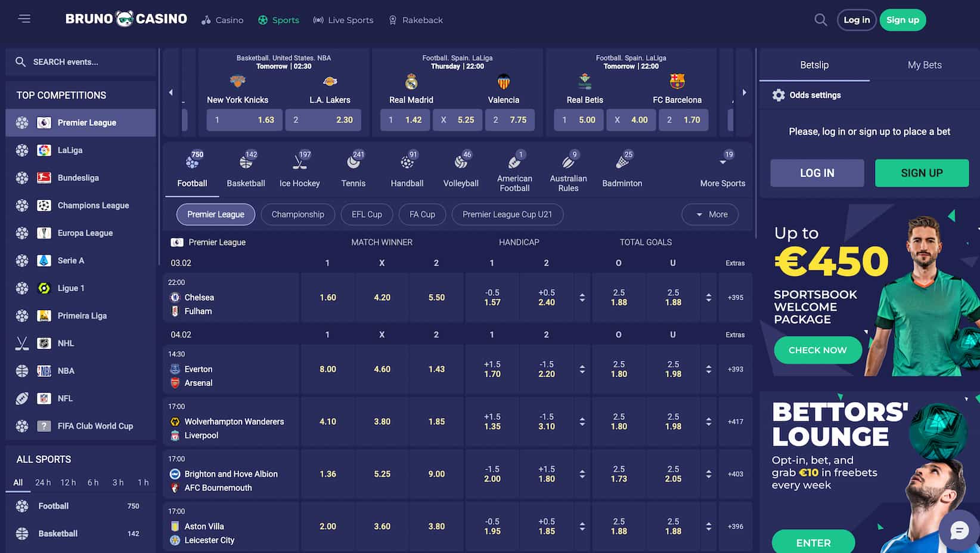Viewport: 980px width, 553px height.
Task: Open the hamburger menu icon
Action: click(24, 19)
